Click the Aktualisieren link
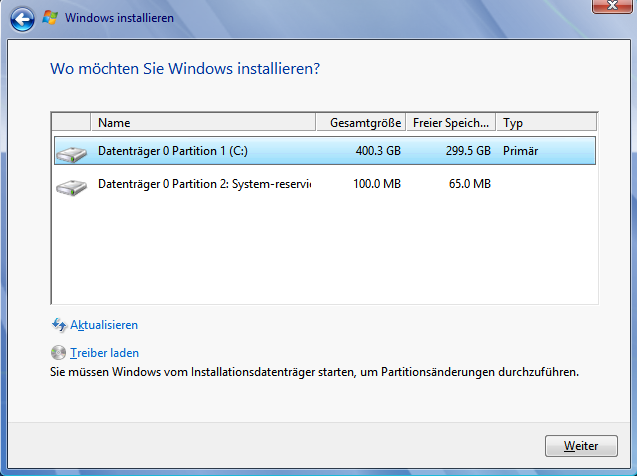 coord(104,325)
